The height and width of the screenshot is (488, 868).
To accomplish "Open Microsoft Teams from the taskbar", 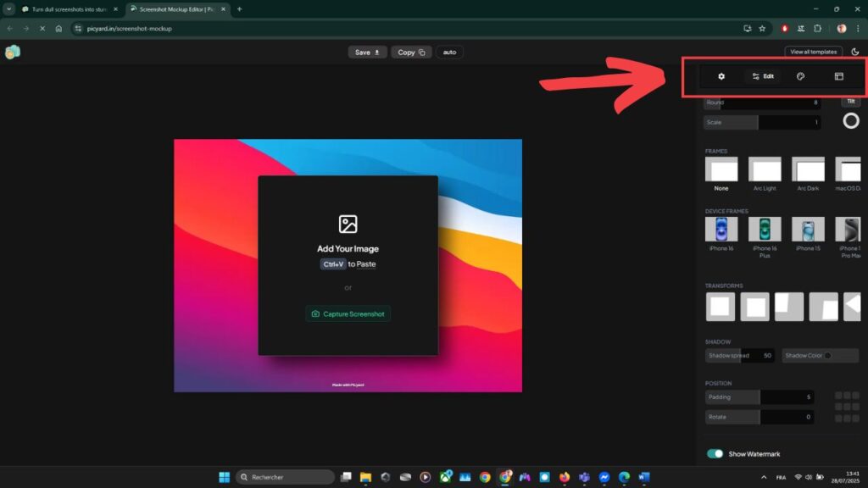I will (584, 477).
